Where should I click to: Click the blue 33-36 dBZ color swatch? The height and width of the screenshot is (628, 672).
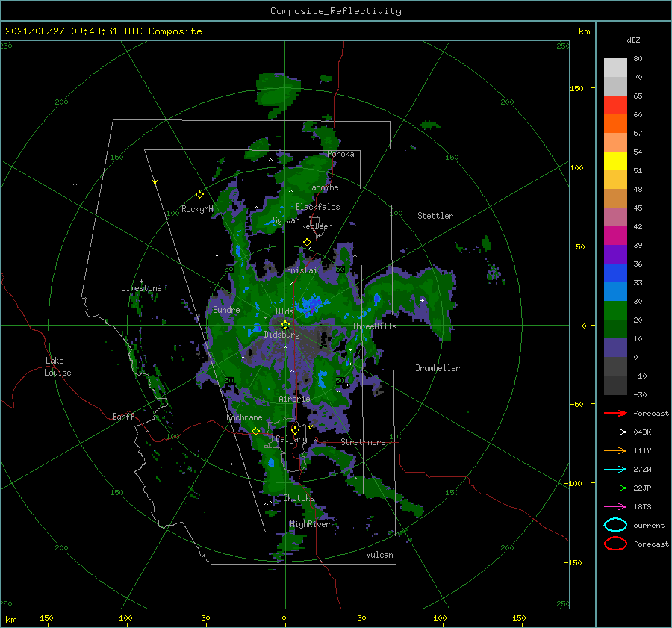coord(615,273)
